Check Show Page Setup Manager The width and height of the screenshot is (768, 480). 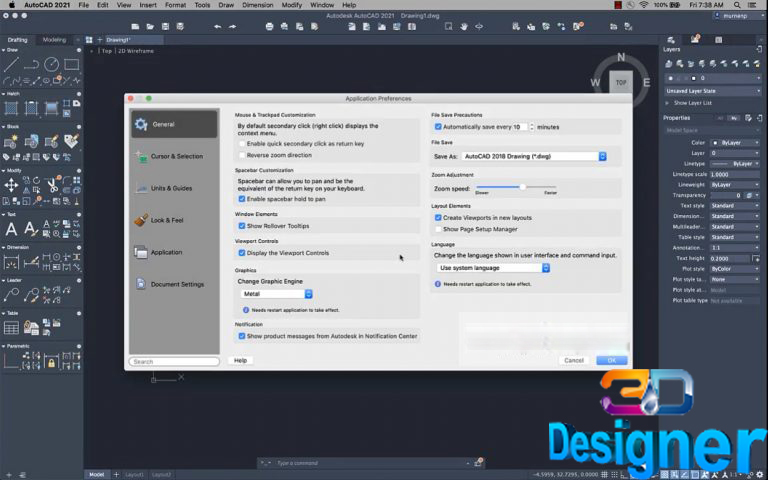[x=438, y=229]
